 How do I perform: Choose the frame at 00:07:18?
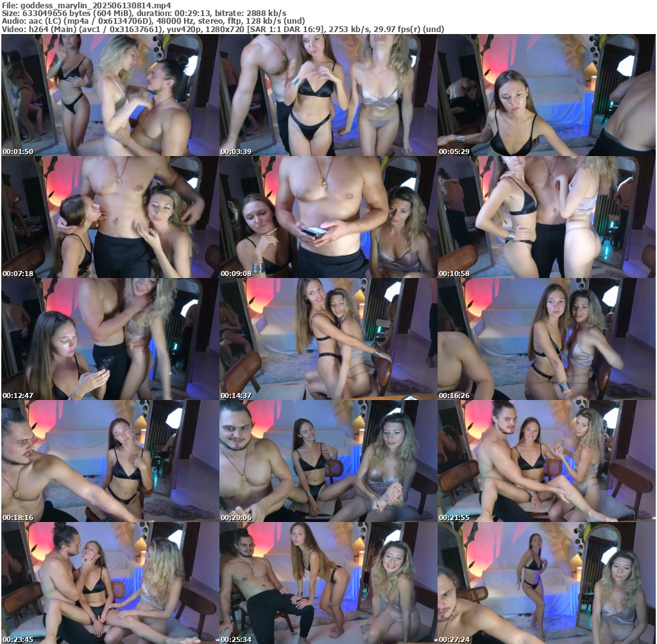pos(110,217)
